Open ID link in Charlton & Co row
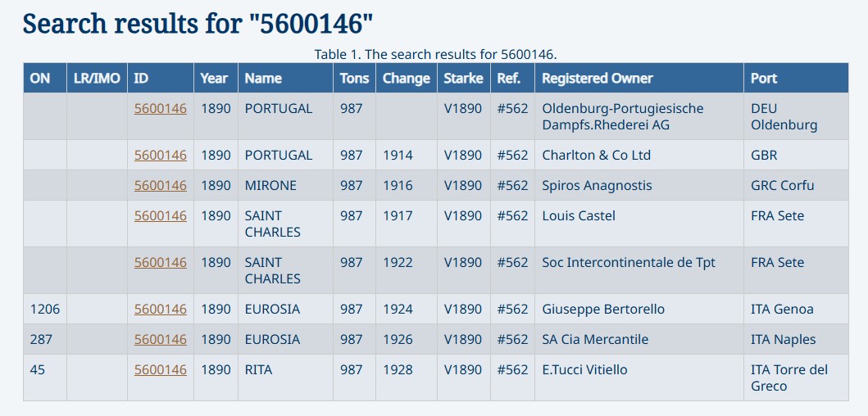Image resolution: width=868 pixels, height=416 pixels. point(161,156)
